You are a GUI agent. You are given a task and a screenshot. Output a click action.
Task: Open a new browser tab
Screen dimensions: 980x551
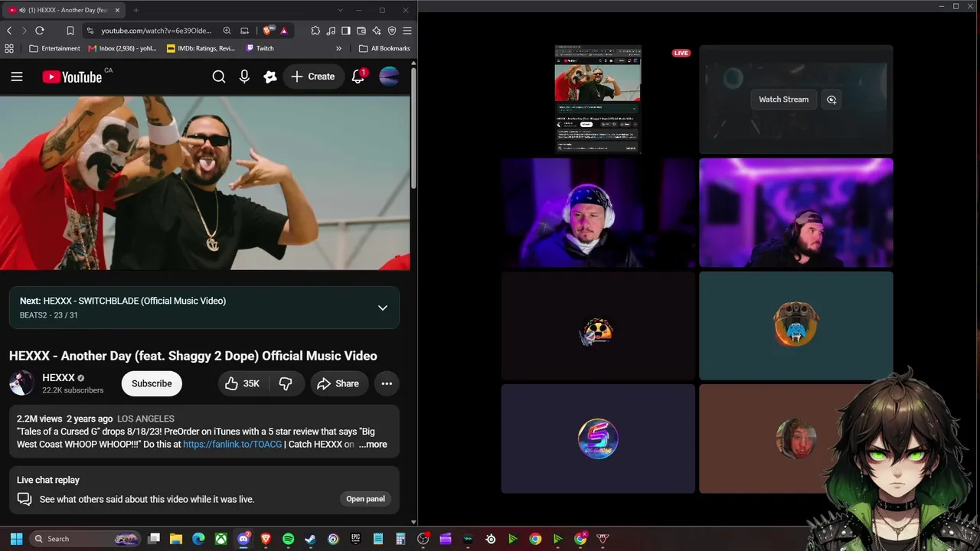pyautogui.click(x=136, y=10)
